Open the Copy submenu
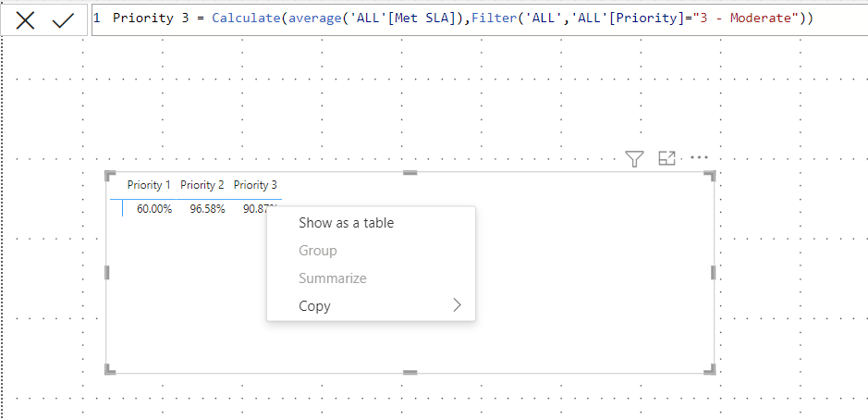868x420 pixels. click(371, 306)
